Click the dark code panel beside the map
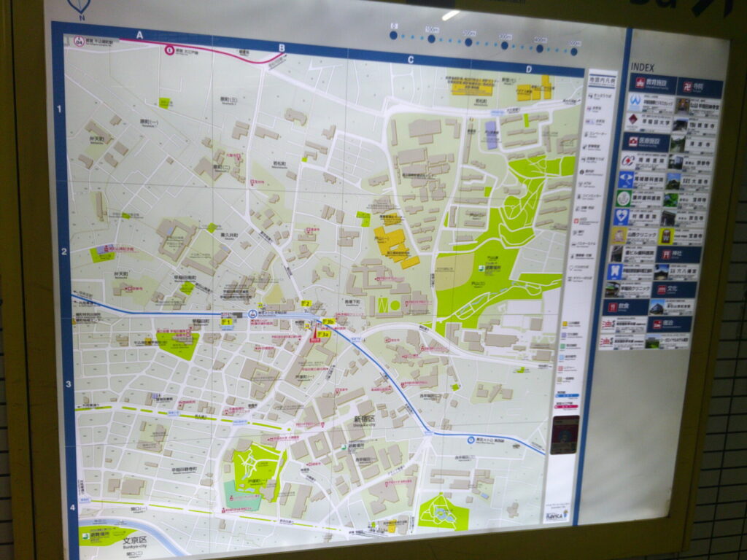Viewport: 747px width, 560px height. click(564, 435)
